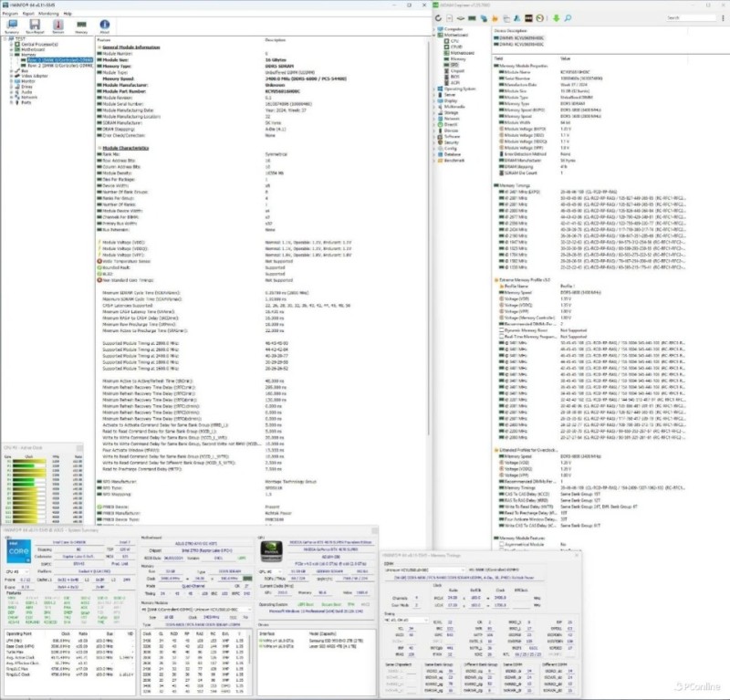Close the Memory Timing window

click(x=577, y=555)
